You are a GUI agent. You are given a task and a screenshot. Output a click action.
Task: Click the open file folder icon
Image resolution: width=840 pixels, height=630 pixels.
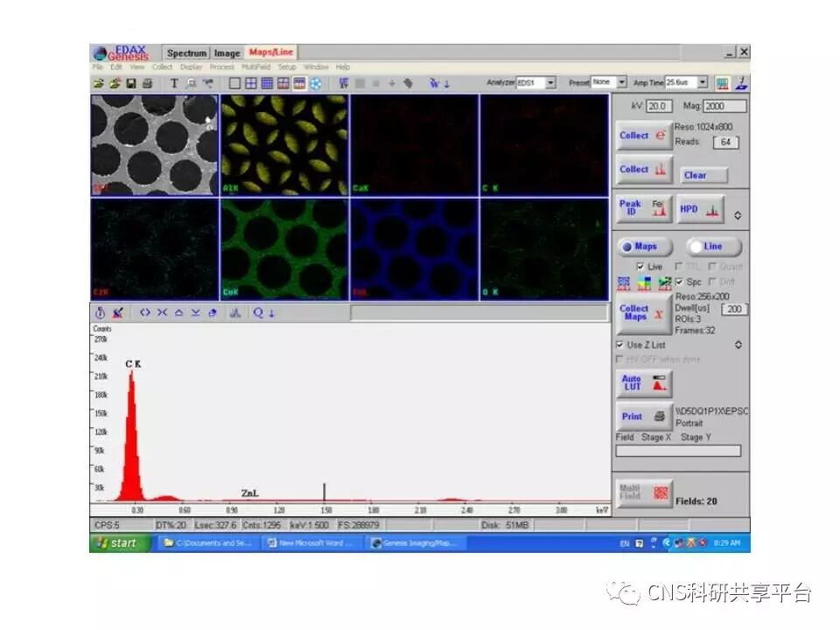click(99, 83)
